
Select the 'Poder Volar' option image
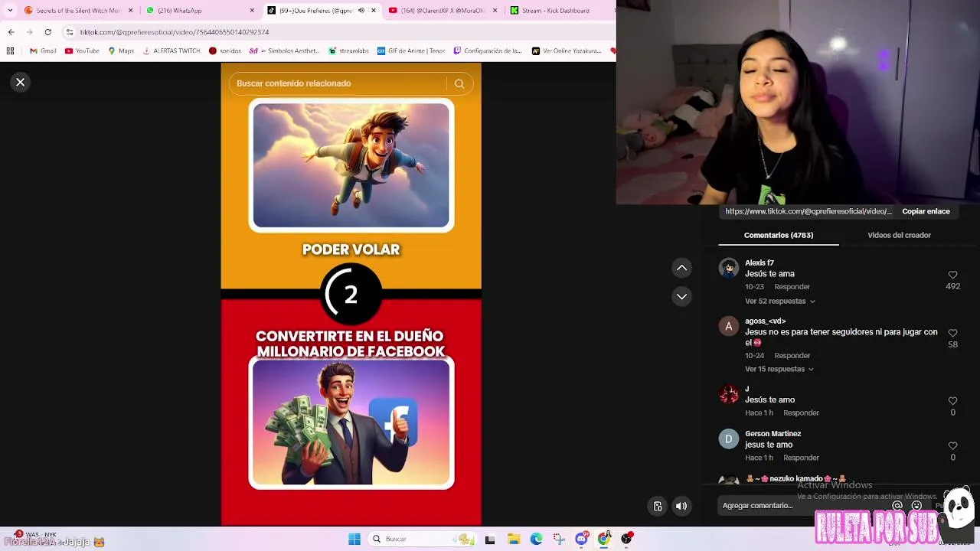pyautogui.click(x=351, y=165)
